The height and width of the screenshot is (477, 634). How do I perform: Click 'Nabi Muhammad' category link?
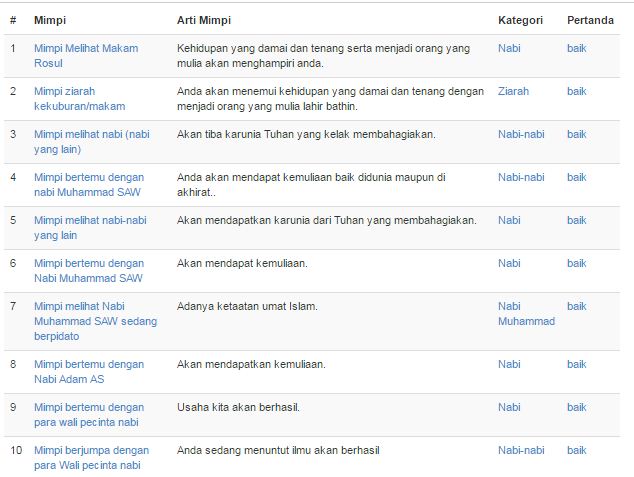pos(526,314)
